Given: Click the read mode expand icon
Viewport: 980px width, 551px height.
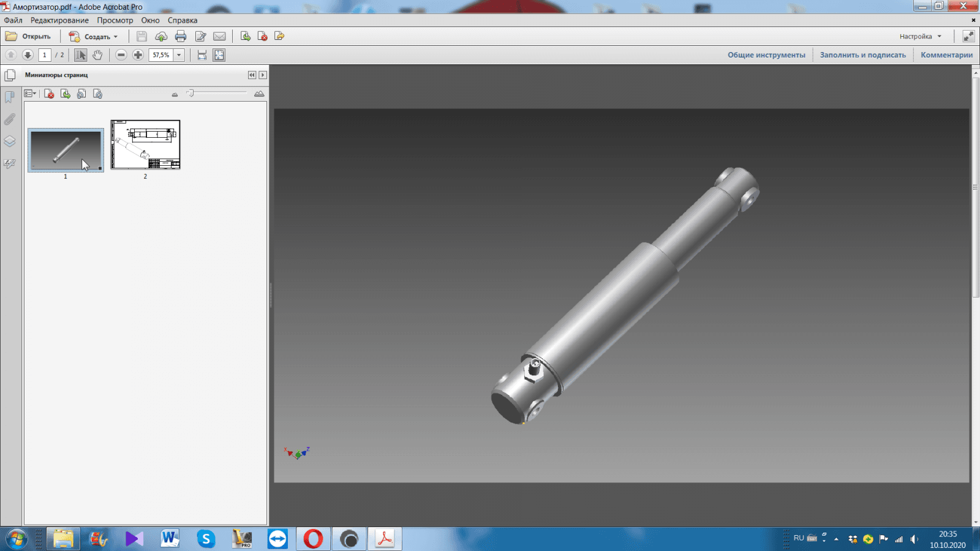Looking at the screenshot, I should click(x=968, y=36).
